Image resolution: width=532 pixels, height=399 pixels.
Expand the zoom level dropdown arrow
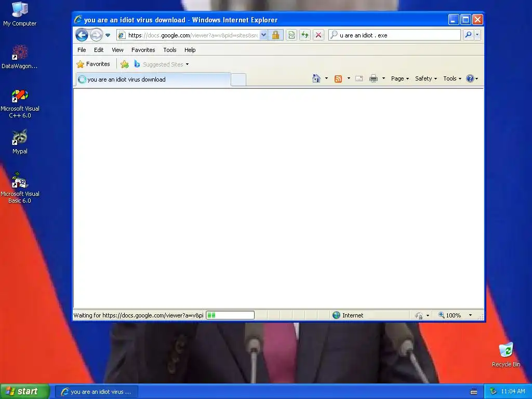[470, 315]
